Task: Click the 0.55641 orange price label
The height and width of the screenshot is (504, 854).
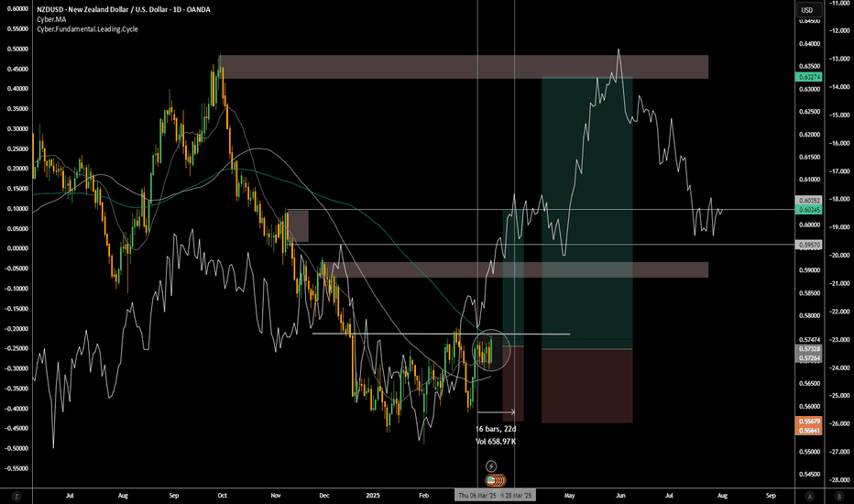Action: pos(809,431)
